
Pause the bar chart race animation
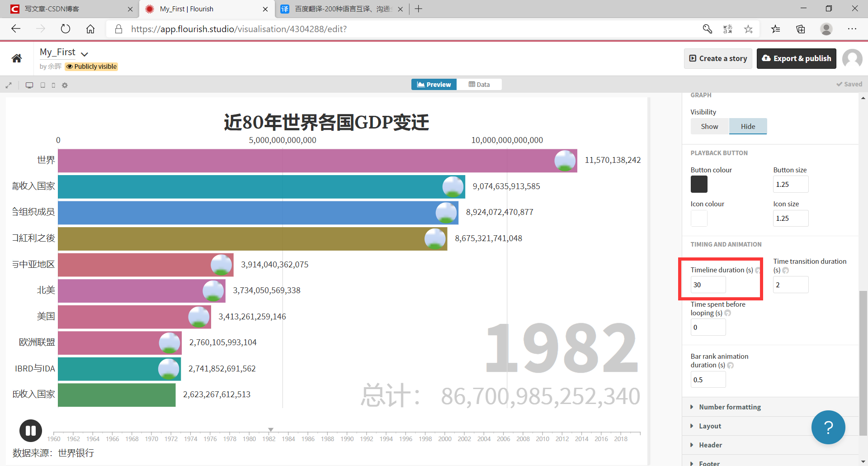31,431
